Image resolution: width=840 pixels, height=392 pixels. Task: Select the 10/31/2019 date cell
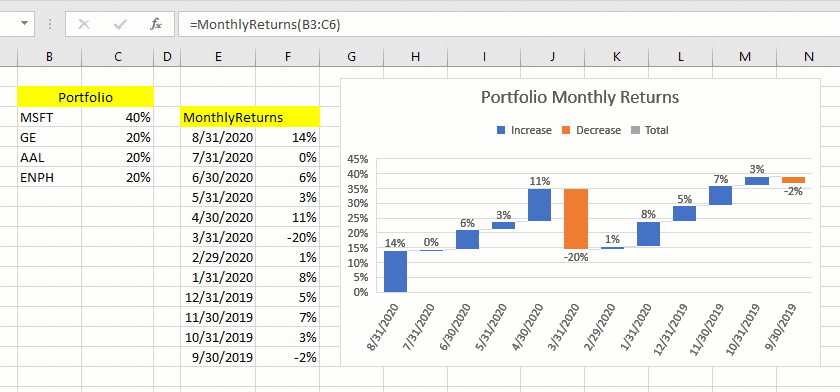(218, 337)
